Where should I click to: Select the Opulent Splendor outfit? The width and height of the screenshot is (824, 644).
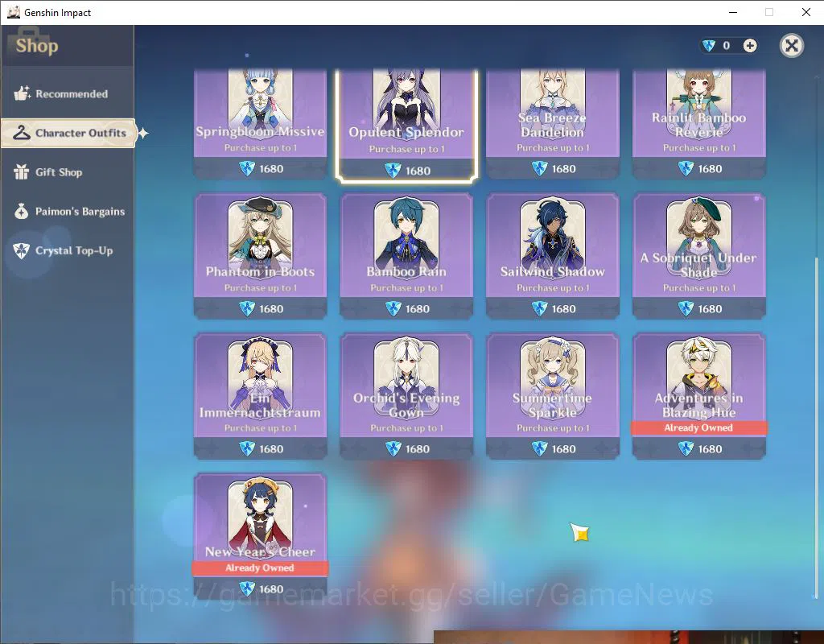406,125
